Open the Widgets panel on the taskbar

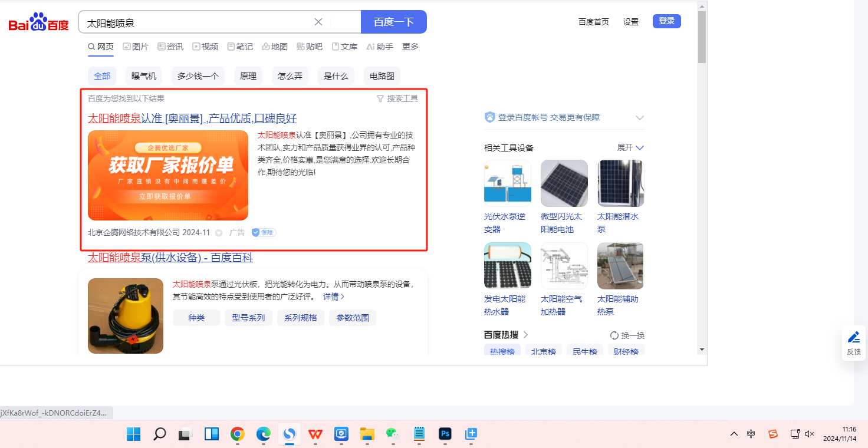pos(212,434)
